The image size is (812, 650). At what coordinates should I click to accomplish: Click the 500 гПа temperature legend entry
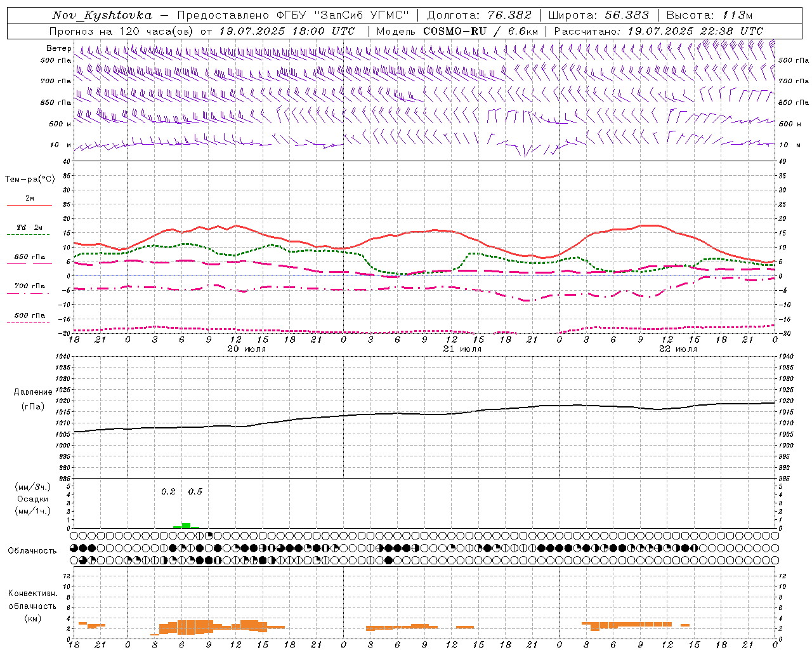coord(29,315)
